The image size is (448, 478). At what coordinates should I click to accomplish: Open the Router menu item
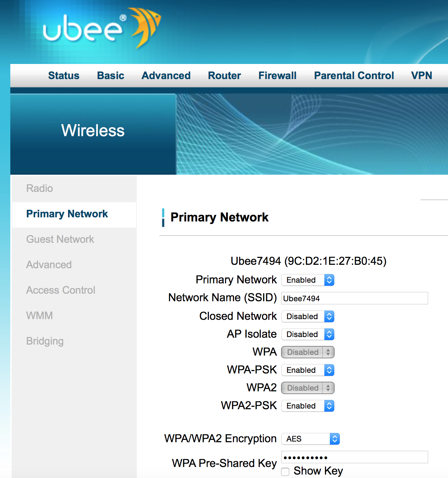(224, 76)
